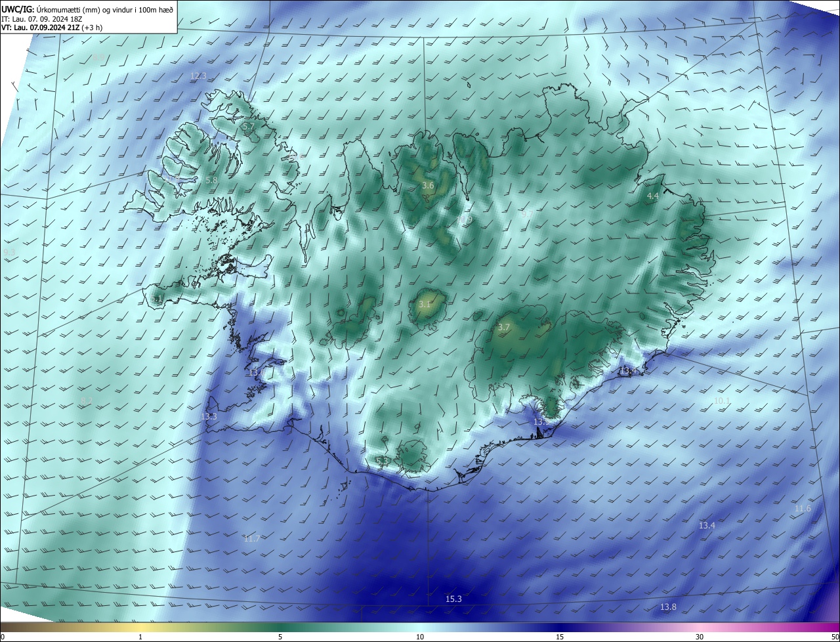Click the 15 label on the colour scale

[559, 637]
